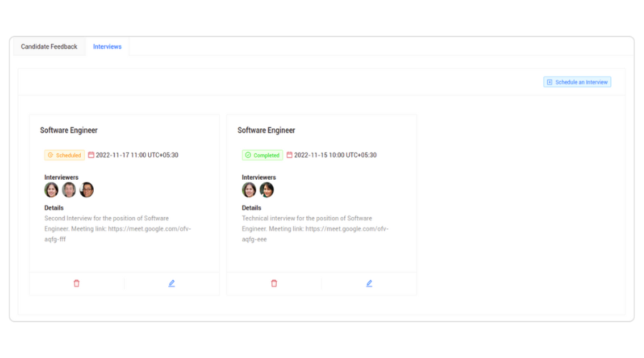Switch to the Candidate Feedback tab
This screenshot has height=358, width=644.
pyautogui.click(x=49, y=47)
